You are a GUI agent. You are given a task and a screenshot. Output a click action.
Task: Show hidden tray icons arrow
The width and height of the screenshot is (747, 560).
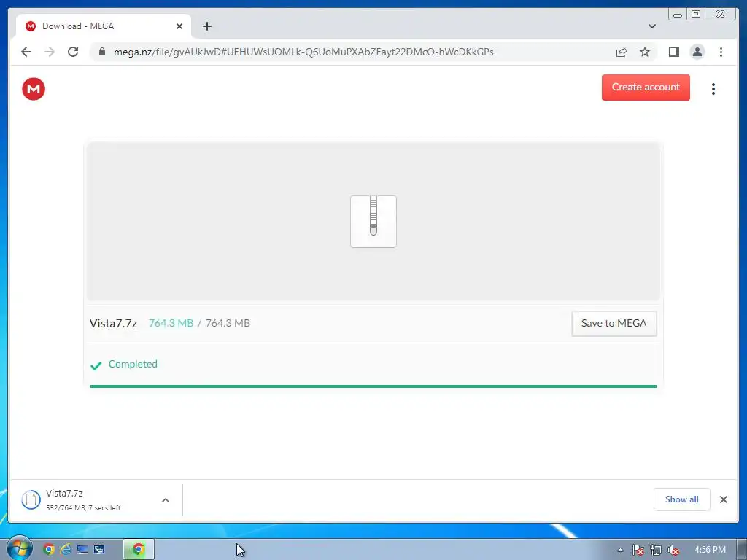pyautogui.click(x=620, y=550)
